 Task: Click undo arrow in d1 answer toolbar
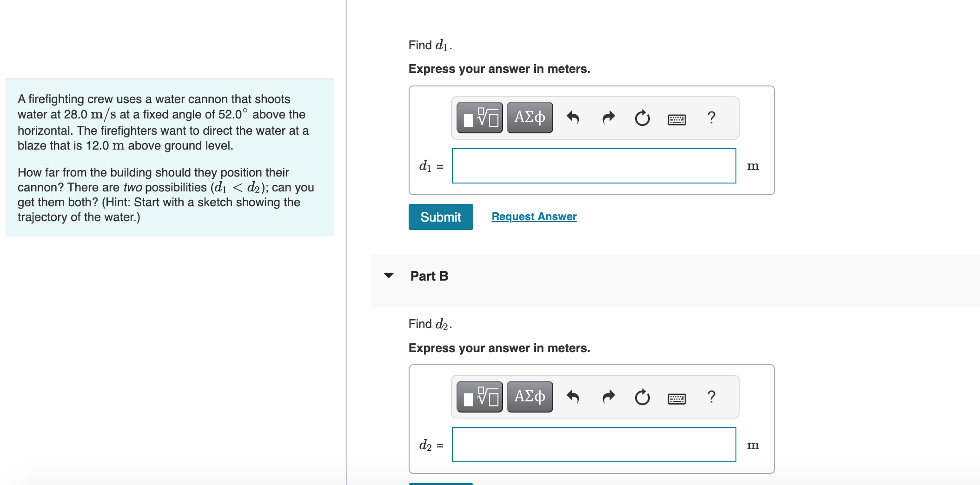tap(573, 118)
